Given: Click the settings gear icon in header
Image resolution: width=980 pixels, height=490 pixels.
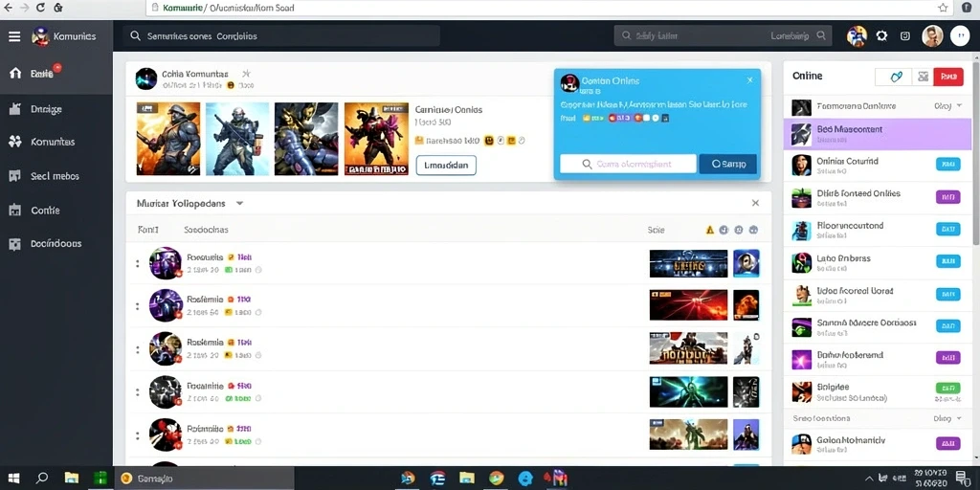Looking at the screenshot, I should pos(881,36).
